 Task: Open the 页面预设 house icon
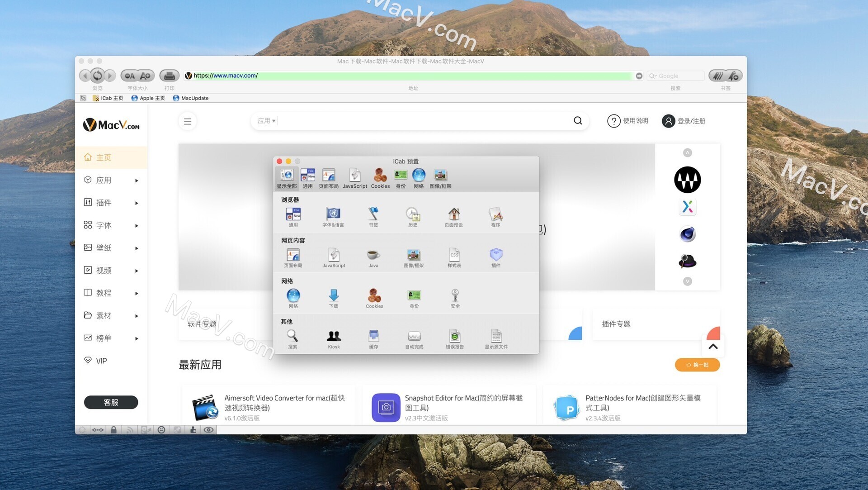454,217
